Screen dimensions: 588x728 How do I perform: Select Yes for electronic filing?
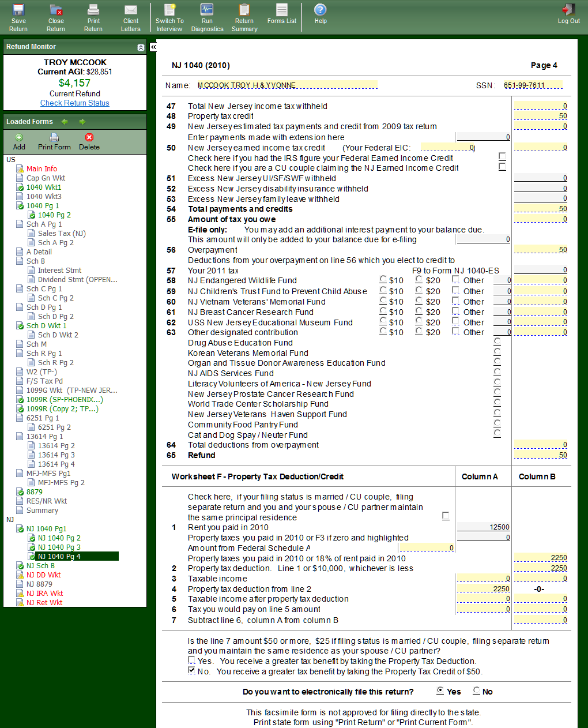click(x=441, y=691)
